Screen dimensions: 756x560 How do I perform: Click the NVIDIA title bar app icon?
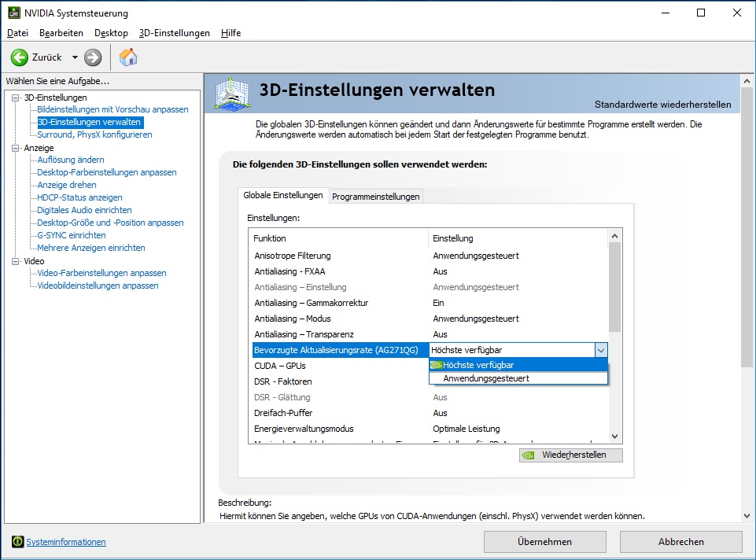14,13
